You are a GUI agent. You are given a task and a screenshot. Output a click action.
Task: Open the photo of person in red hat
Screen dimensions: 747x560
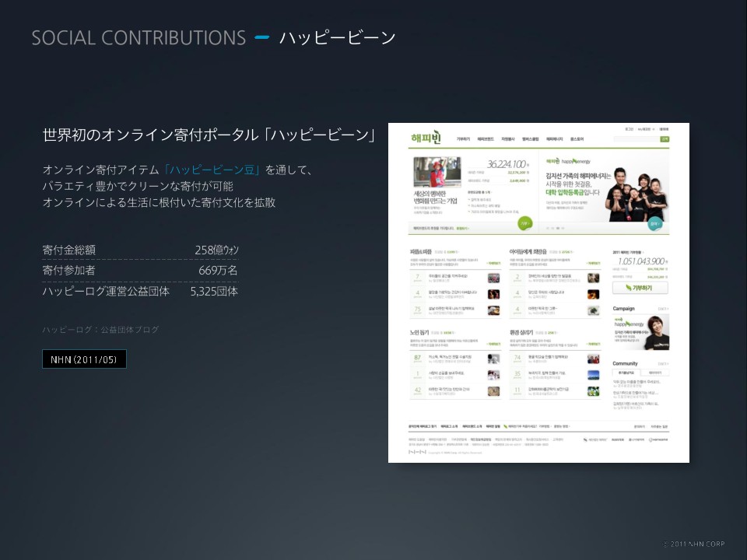[437, 172]
